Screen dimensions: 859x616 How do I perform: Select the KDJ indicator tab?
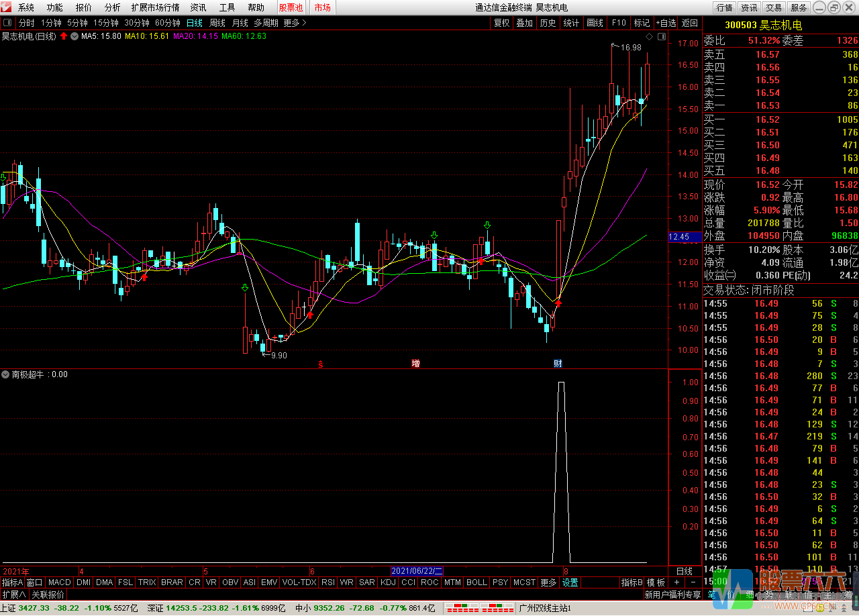[x=388, y=582]
